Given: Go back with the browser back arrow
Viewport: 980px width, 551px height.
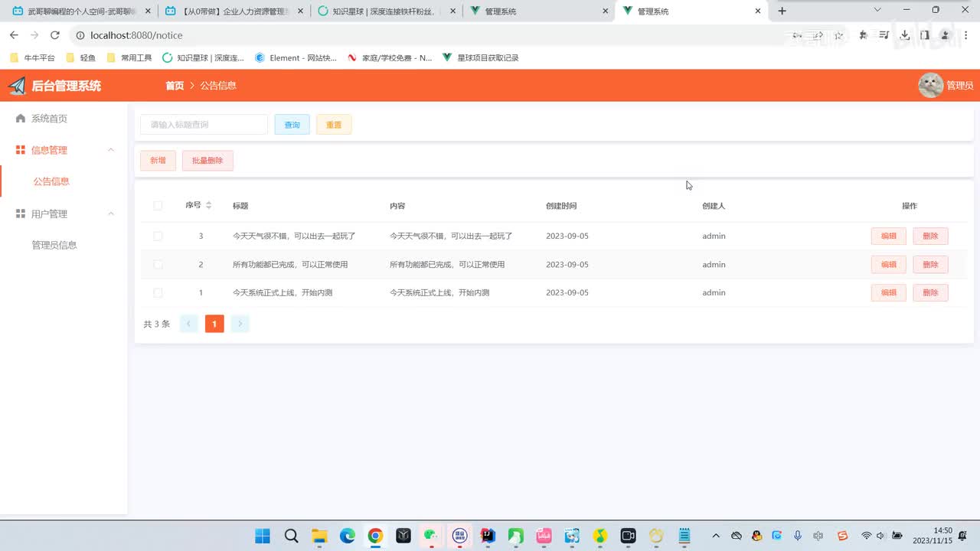Looking at the screenshot, I should pyautogui.click(x=14, y=35).
